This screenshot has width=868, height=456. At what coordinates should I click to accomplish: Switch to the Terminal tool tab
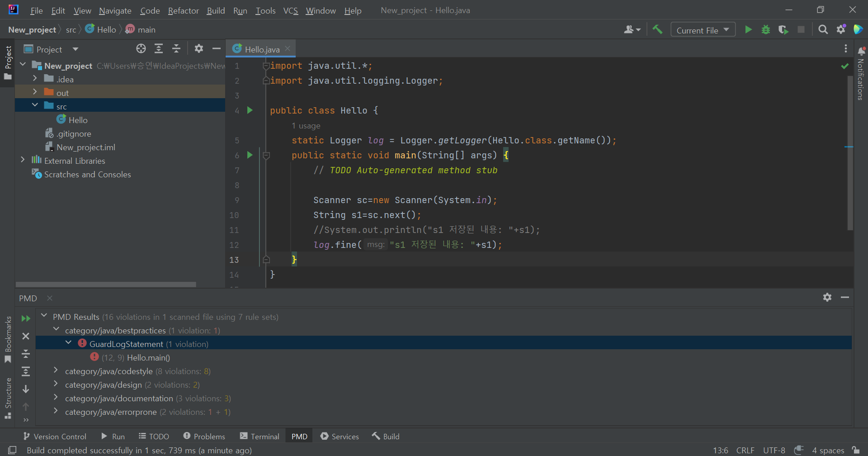259,436
